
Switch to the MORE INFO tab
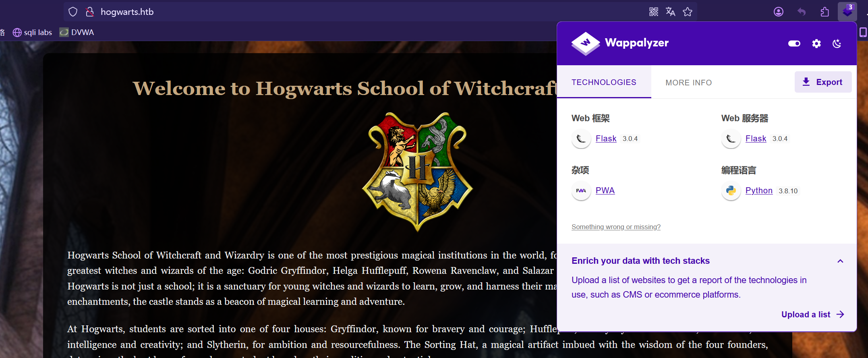pos(688,83)
